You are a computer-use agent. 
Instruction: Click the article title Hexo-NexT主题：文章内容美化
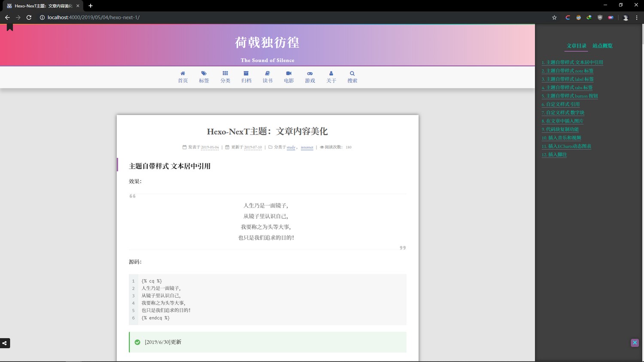click(267, 131)
